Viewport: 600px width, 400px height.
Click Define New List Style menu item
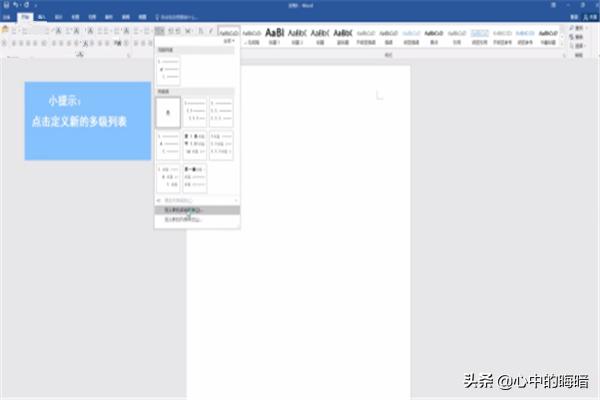[x=197, y=220]
